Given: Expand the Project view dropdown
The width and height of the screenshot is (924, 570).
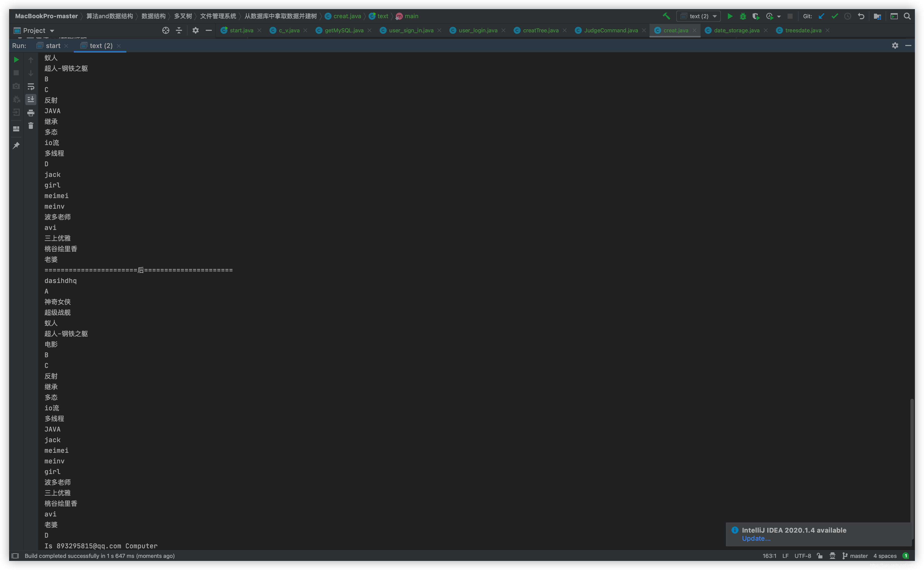Looking at the screenshot, I should pos(52,31).
